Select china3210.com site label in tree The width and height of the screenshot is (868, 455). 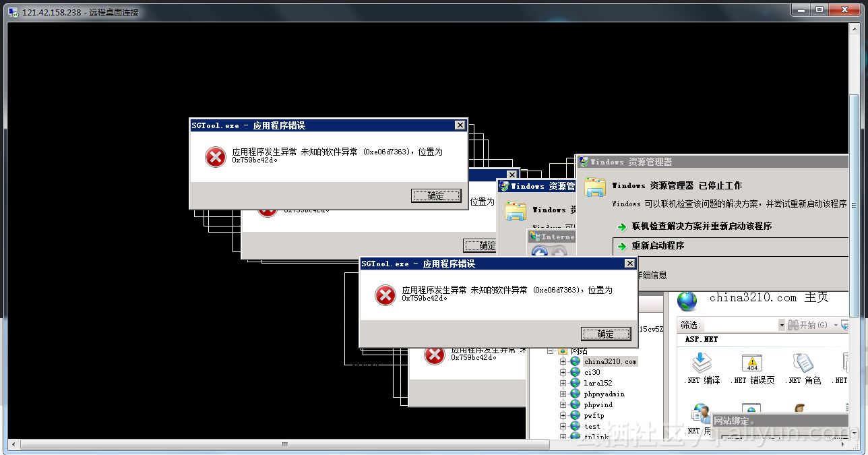[x=610, y=361]
